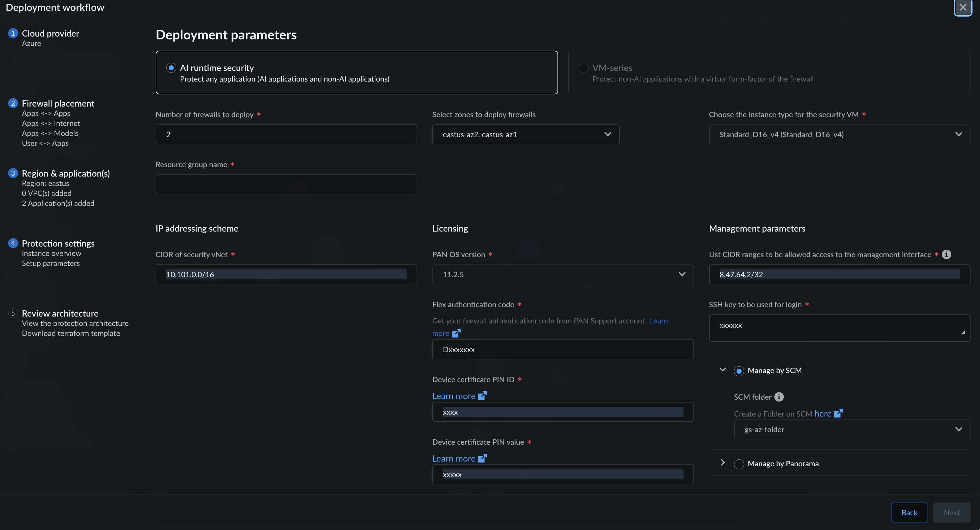
Task: Select the Manage by Panorama radio option
Action: 738,464
